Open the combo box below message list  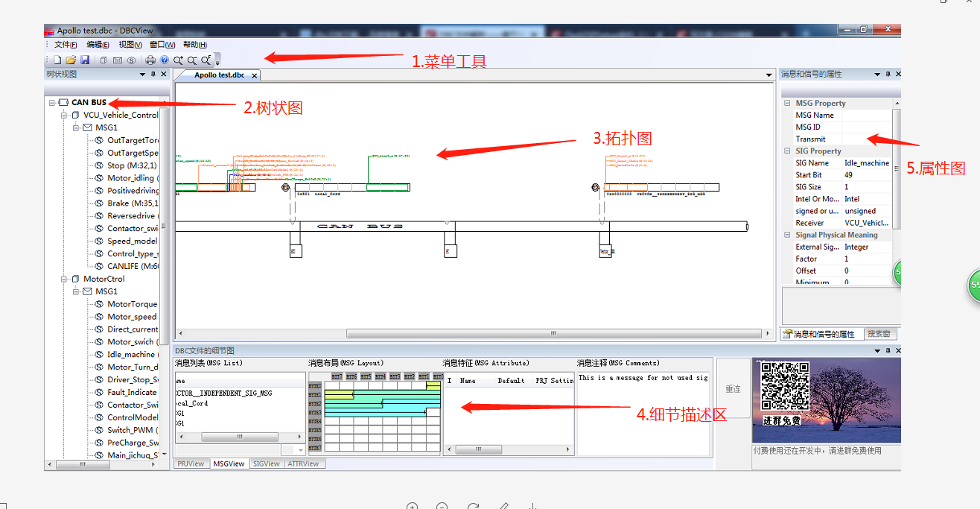pos(293,449)
